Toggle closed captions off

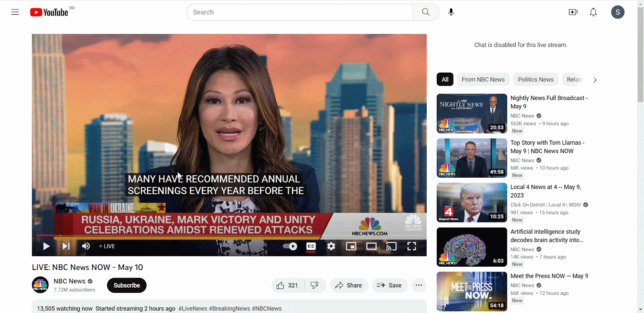(x=311, y=246)
